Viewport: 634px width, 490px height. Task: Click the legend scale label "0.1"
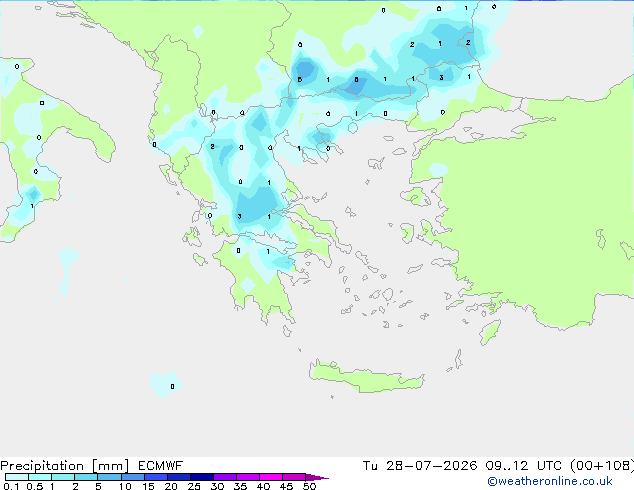(11, 486)
